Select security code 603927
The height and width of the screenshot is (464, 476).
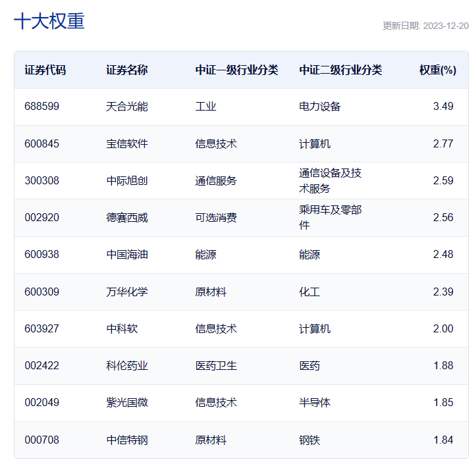[x=41, y=328]
